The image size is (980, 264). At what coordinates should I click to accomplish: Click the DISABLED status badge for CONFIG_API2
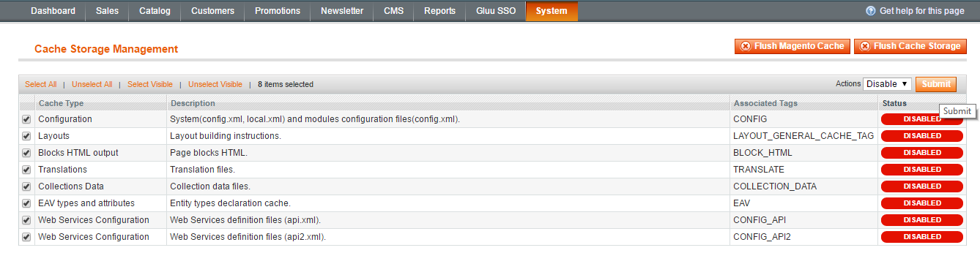921,237
